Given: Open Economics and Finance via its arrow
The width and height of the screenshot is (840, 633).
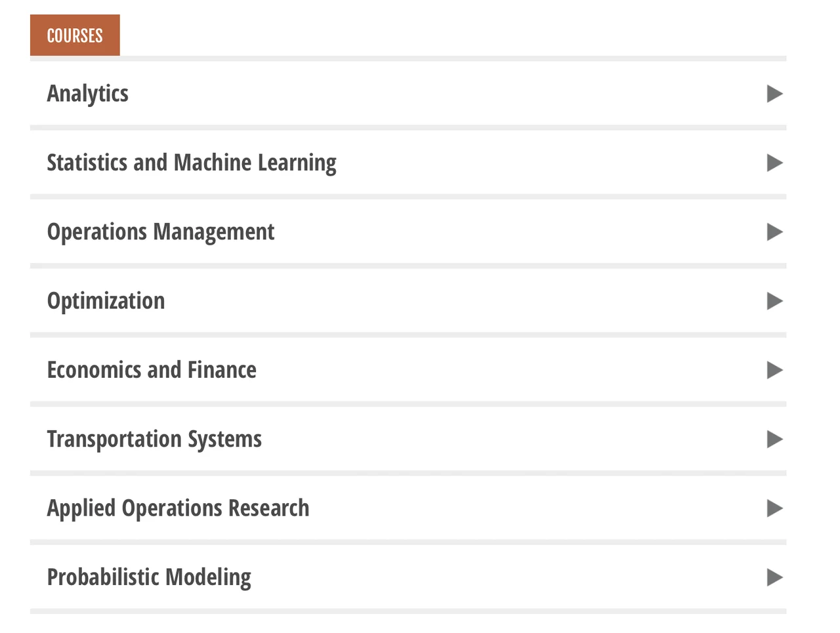Looking at the screenshot, I should click(x=774, y=370).
